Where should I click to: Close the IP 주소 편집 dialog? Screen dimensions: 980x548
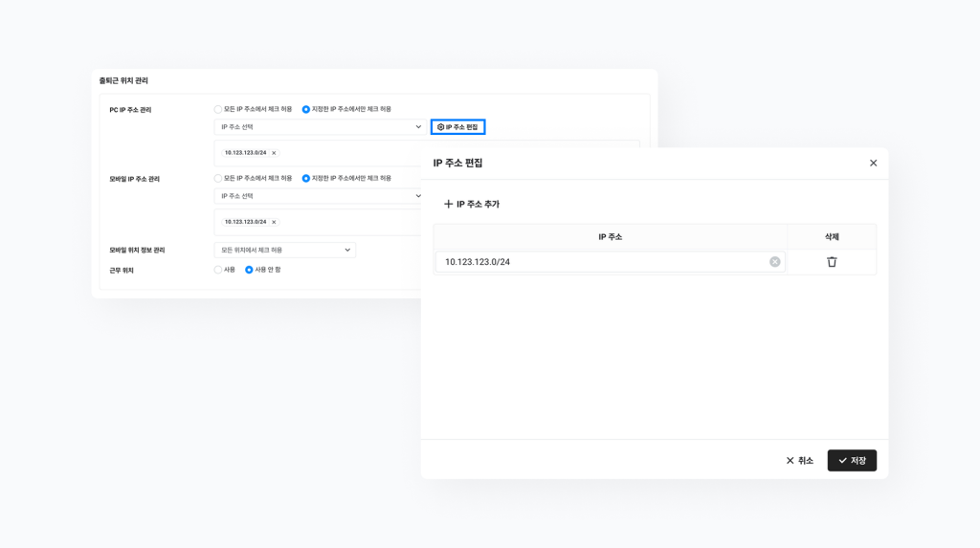(873, 164)
